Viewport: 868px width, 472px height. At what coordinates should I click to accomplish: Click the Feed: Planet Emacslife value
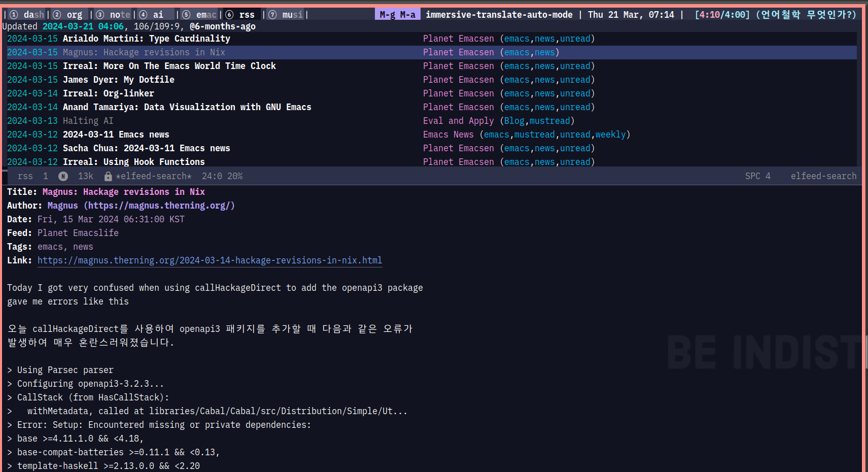(x=78, y=233)
